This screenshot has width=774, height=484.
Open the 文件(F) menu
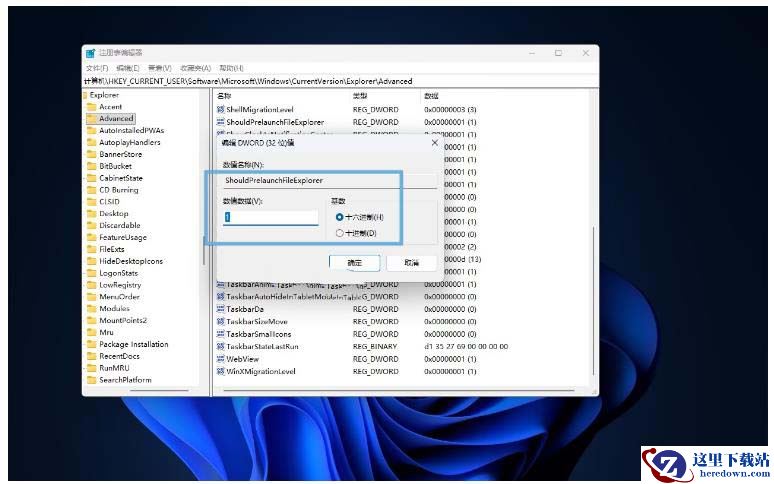tap(97, 68)
